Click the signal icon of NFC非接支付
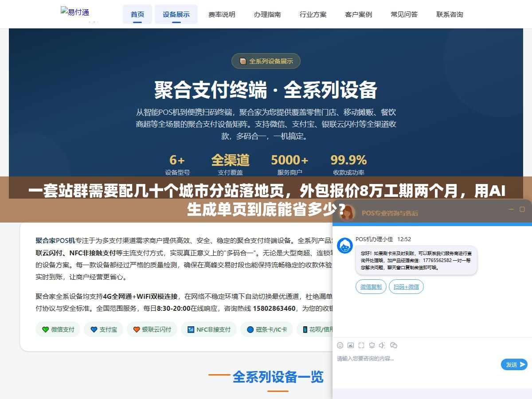Screen dimensions: 532x399 [191, 329]
